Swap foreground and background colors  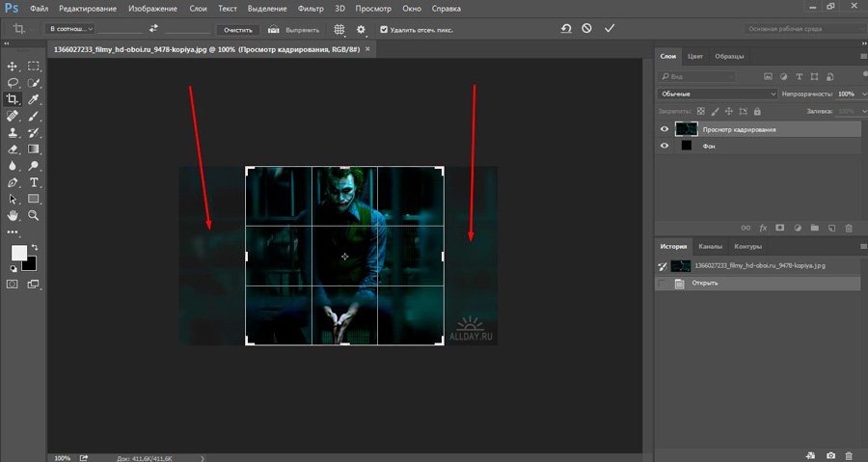click(x=35, y=247)
